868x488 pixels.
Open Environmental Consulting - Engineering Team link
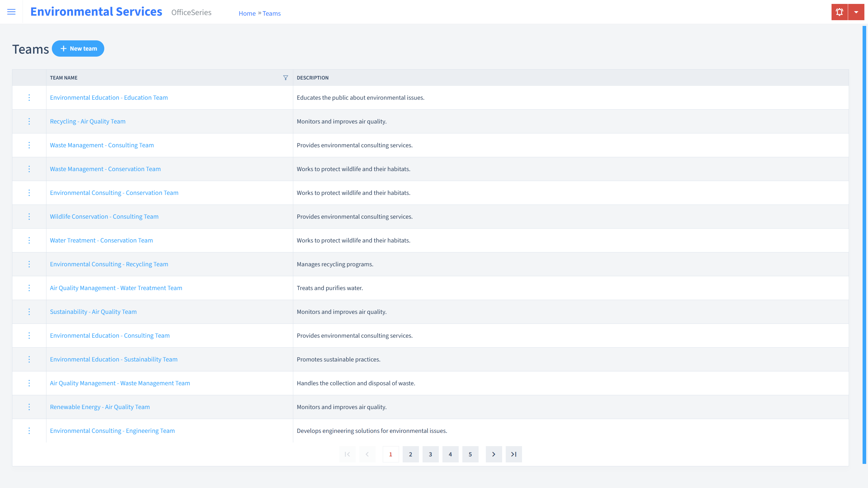(x=112, y=431)
